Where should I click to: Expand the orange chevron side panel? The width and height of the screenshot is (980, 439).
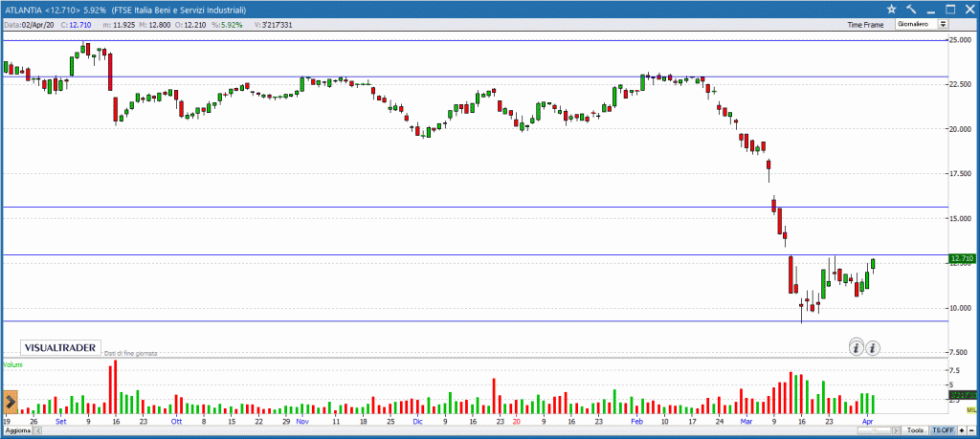tap(10, 404)
